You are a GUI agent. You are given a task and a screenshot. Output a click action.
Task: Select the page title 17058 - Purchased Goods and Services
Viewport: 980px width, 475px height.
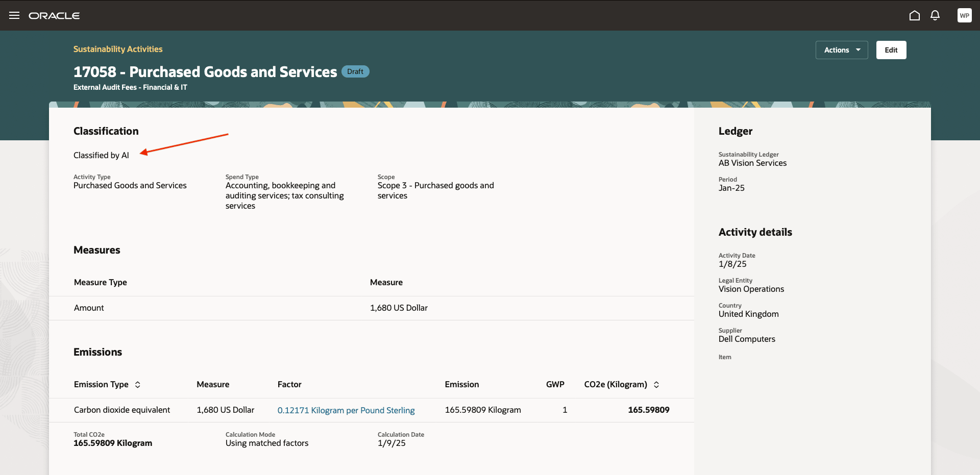205,72
